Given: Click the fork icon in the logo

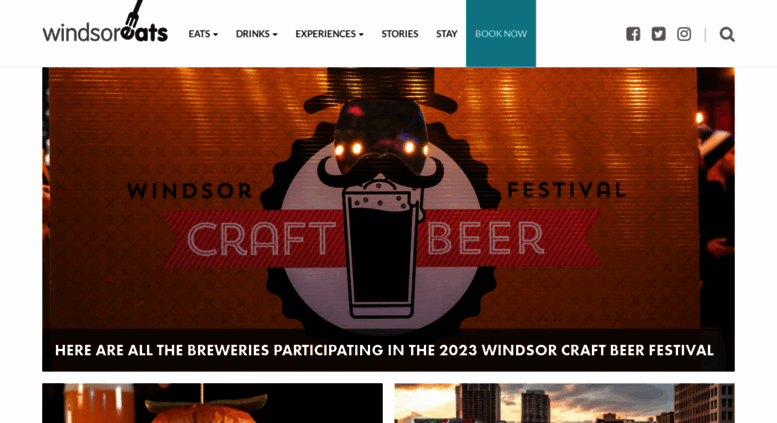Looking at the screenshot, I should pyautogui.click(x=133, y=13).
